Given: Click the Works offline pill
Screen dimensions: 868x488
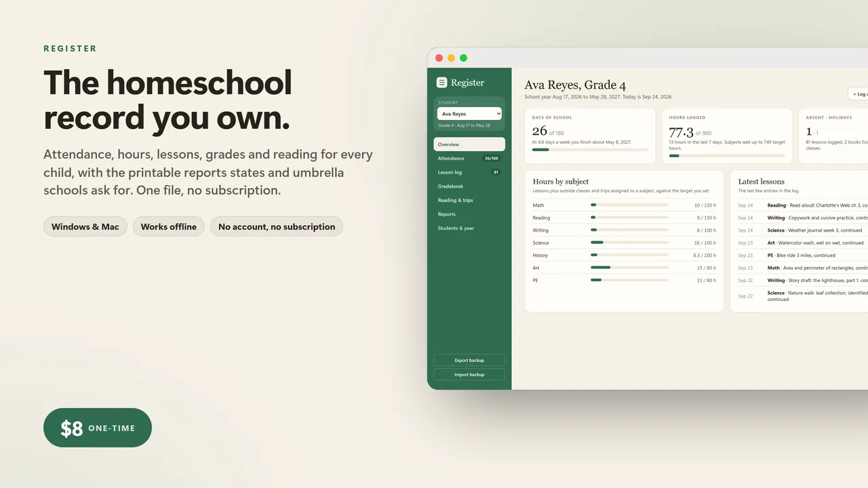Looking at the screenshot, I should pyautogui.click(x=169, y=226).
